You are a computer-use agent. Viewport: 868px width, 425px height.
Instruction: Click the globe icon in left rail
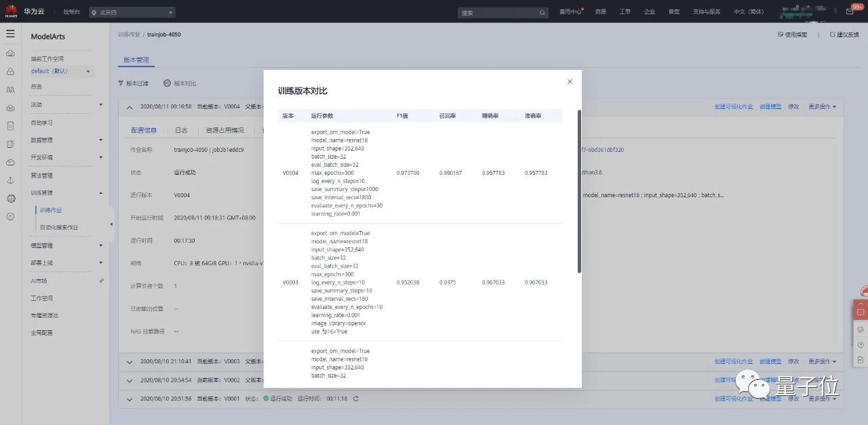coord(10,199)
